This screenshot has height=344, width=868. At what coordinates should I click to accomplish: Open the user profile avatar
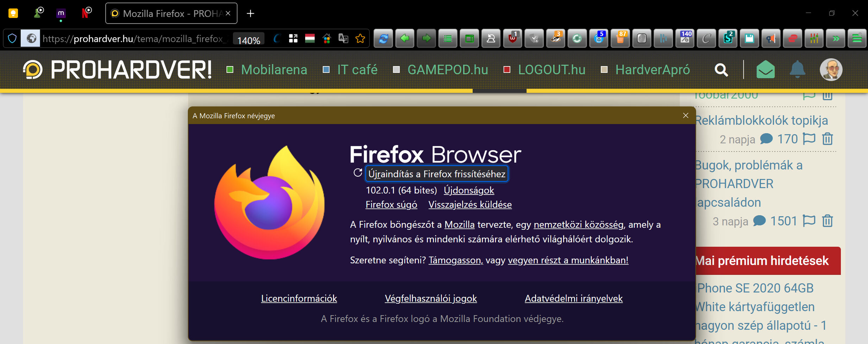point(831,70)
